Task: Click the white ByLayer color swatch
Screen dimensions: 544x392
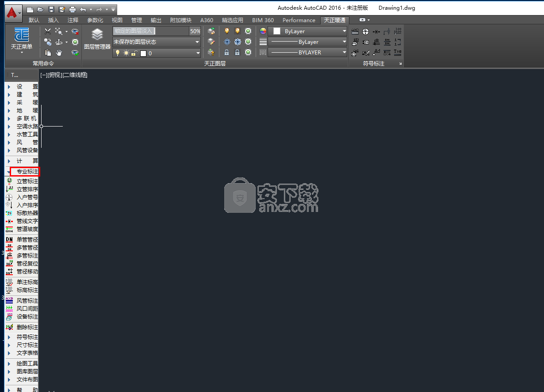Action: [277, 31]
